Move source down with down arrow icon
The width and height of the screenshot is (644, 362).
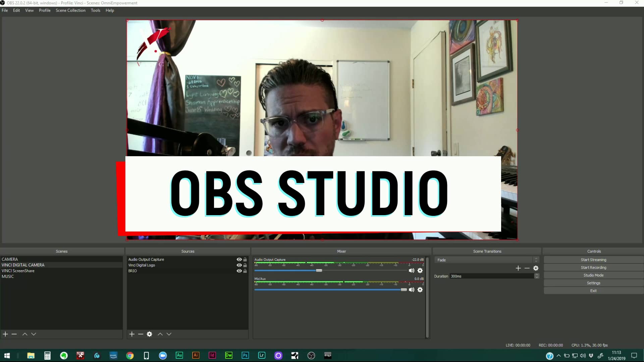(x=169, y=334)
